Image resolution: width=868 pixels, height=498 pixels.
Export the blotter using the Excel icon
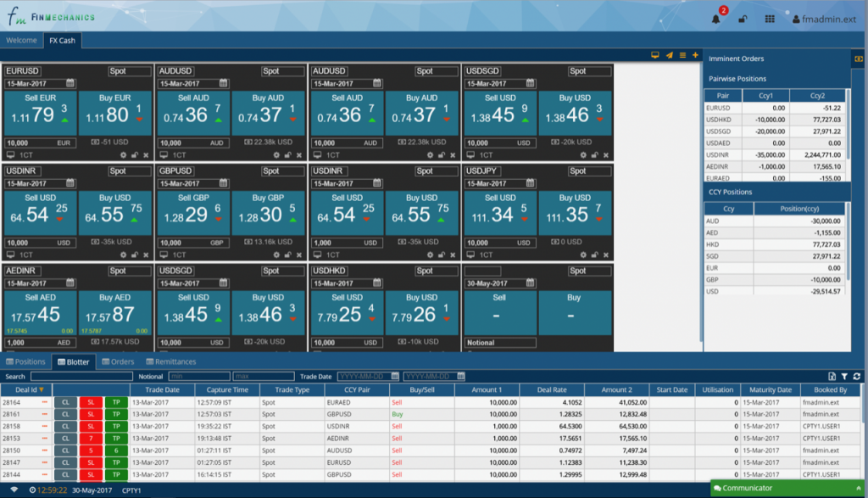(x=833, y=376)
